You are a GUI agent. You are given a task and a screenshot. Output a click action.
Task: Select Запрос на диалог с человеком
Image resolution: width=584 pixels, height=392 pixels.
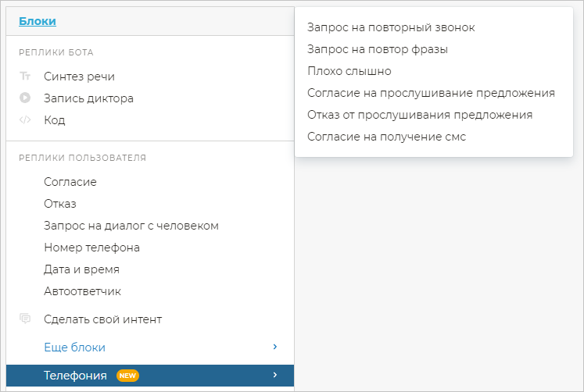[131, 226]
